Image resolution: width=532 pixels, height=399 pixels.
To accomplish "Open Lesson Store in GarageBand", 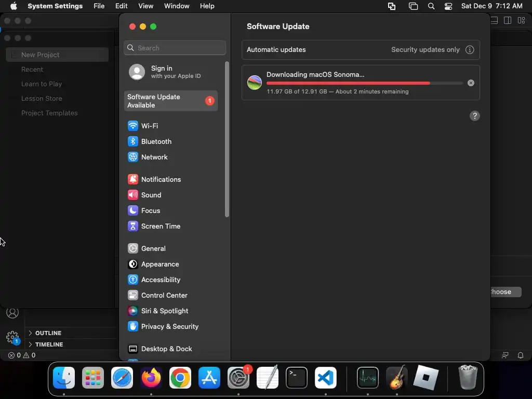I will [42, 99].
